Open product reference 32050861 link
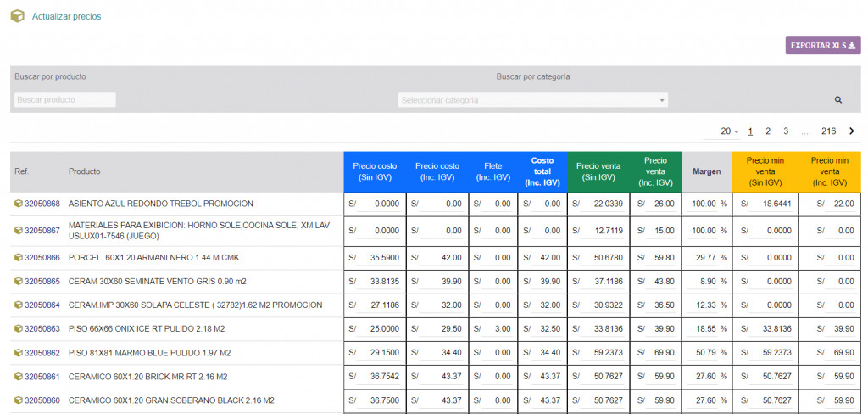This screenshot has width=868, height=414. 42,377
